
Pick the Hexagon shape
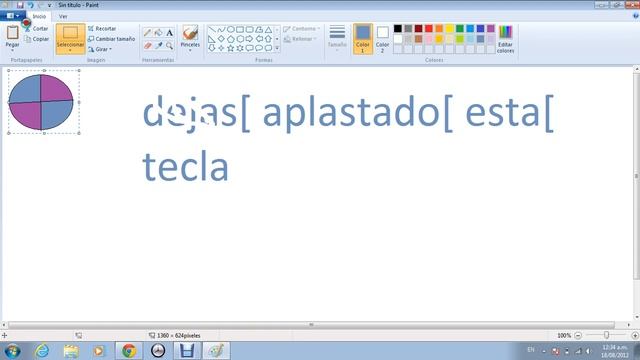[x=240, y=39]
